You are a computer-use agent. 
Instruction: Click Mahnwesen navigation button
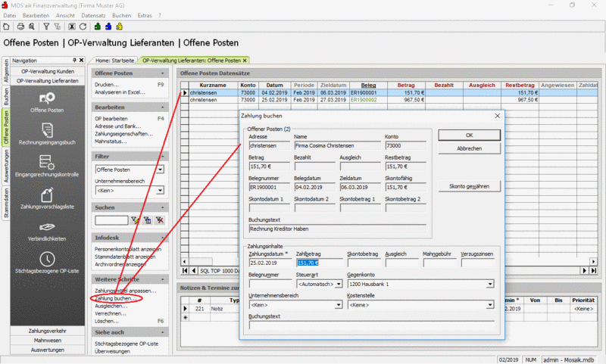click(48, 341)
